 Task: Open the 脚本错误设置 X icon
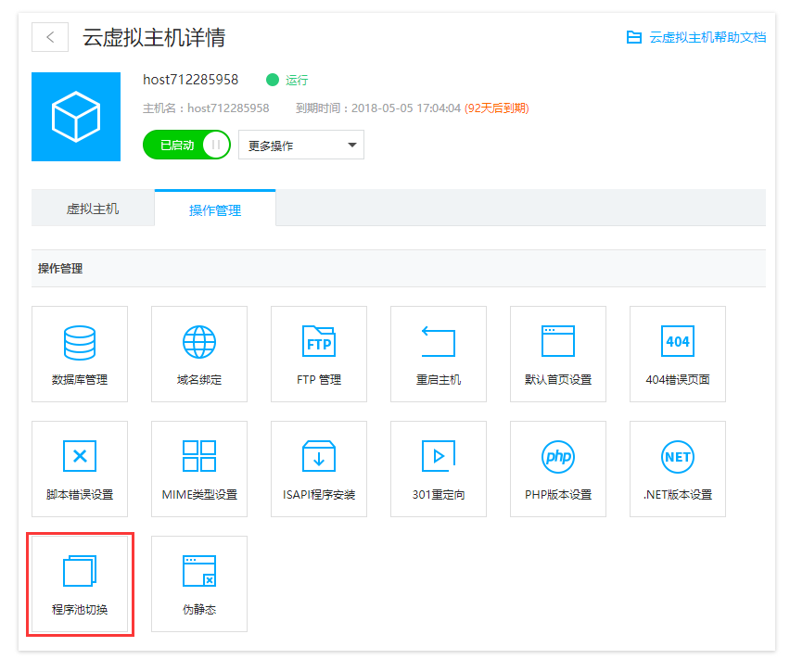(80, 456)
